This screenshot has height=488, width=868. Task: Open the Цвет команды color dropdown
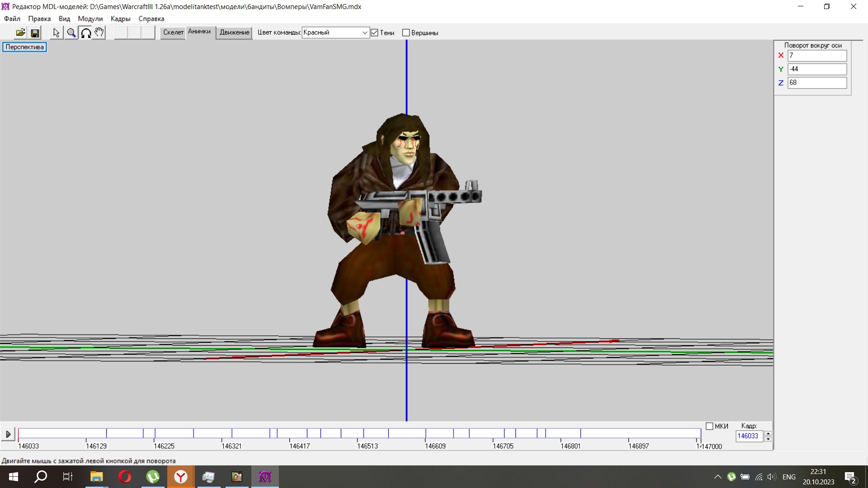point(364,33)
